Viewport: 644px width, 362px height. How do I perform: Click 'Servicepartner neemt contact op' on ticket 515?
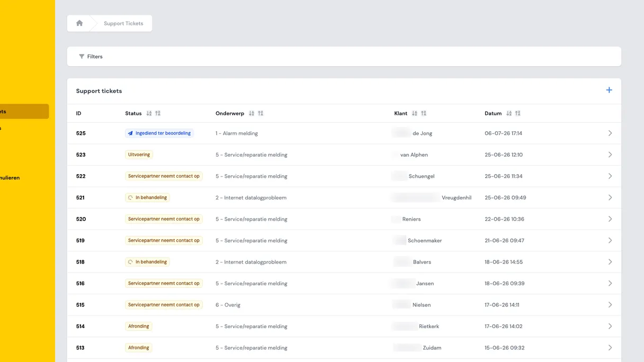164,305
